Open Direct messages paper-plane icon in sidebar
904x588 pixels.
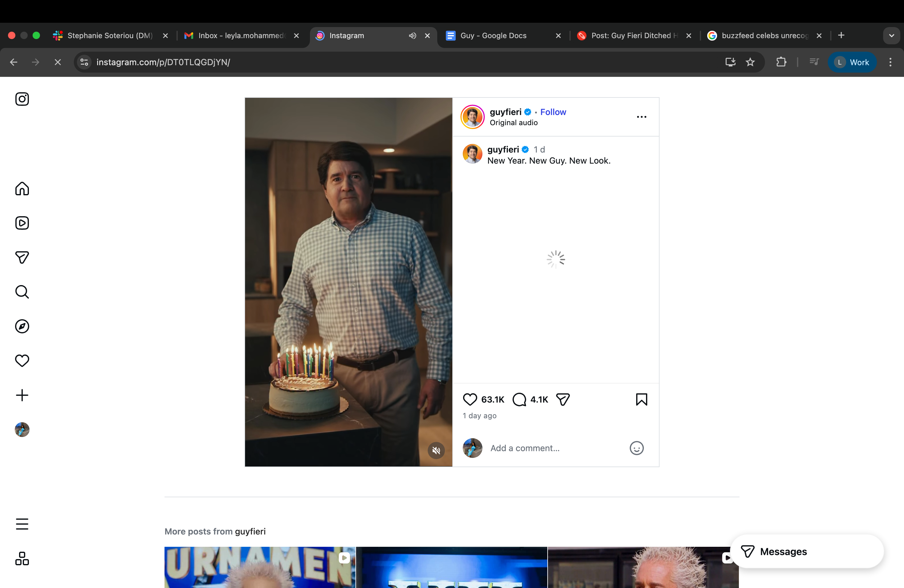22,257
